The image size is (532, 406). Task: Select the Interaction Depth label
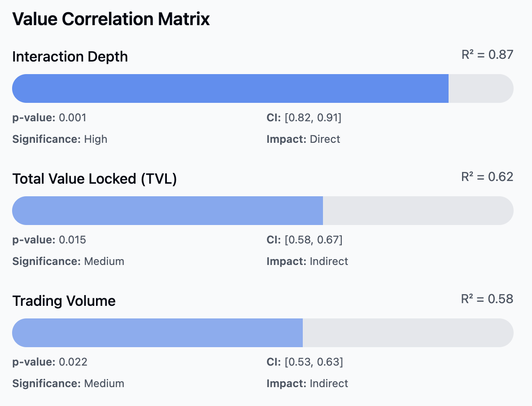[x=70, y=57]
